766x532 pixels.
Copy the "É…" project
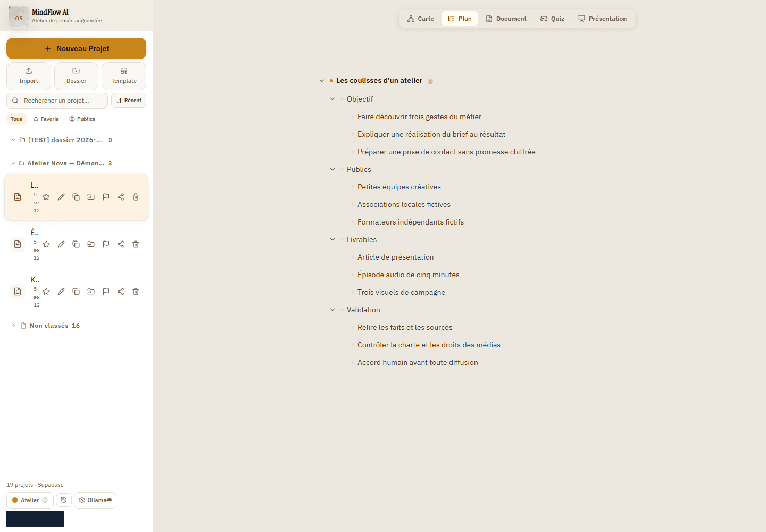pyautogui.click(x=76, y=244)
